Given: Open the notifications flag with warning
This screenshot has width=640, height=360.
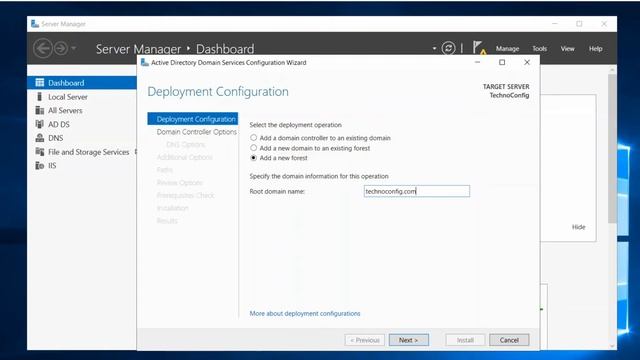Looking at the screenshot, I should pyautogui.click(x=480, y=48).
